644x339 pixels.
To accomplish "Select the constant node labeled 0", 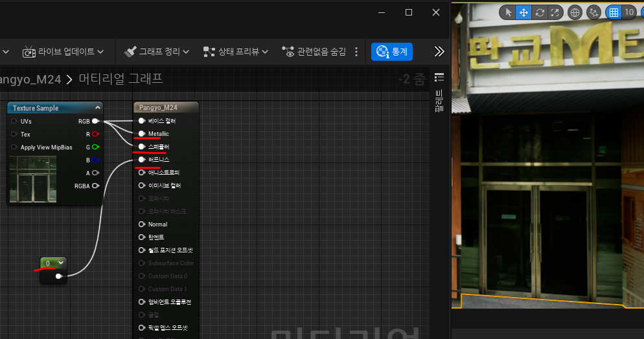I will [x=48, y=263].
